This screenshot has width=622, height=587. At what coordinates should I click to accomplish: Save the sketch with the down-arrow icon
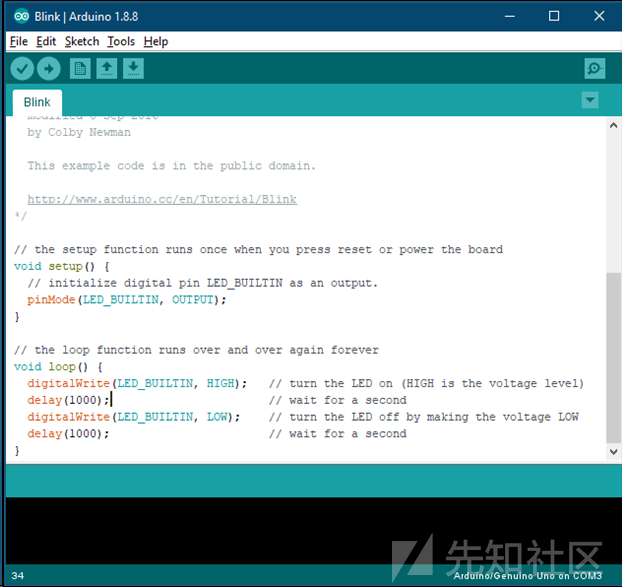[133, 69]
